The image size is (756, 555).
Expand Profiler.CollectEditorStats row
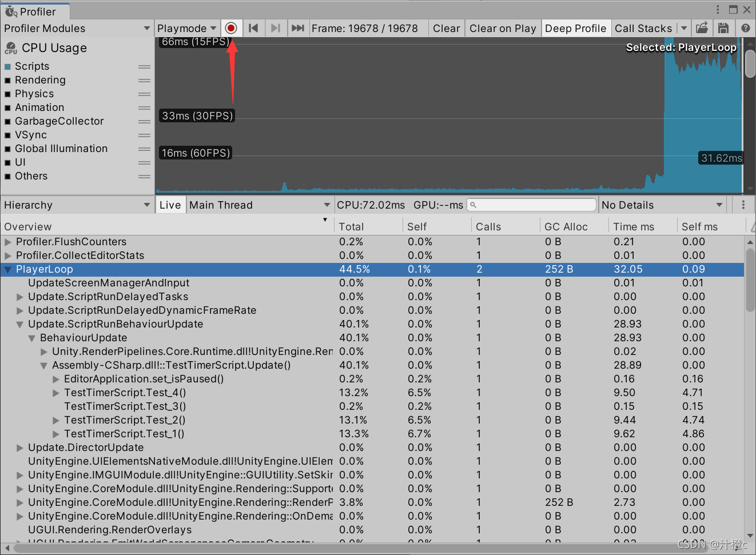(x=8, y=255)
